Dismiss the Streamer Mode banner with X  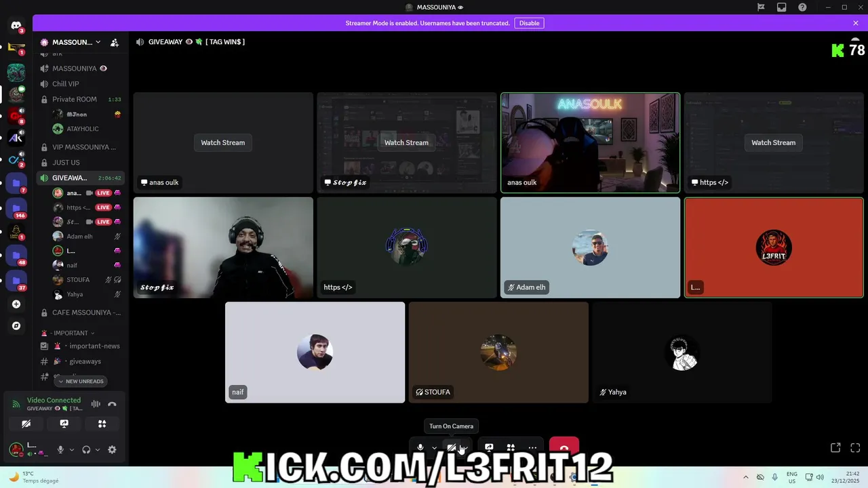click(856, 23)
